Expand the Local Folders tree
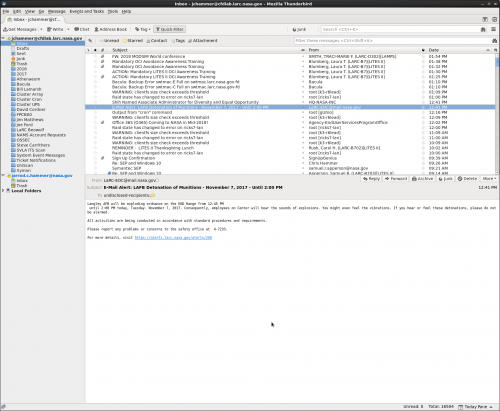 3,191
